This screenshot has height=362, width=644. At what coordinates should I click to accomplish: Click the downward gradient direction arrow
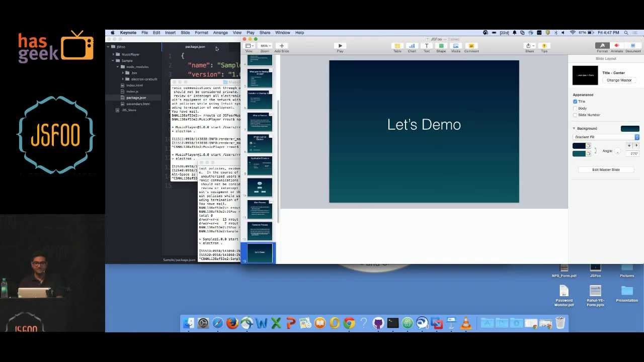pos(629,146)
